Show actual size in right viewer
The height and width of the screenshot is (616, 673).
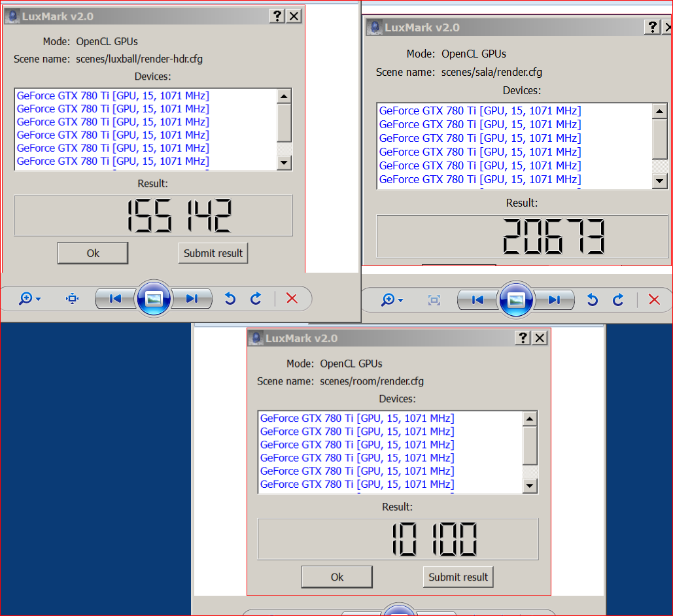point(434,299)
